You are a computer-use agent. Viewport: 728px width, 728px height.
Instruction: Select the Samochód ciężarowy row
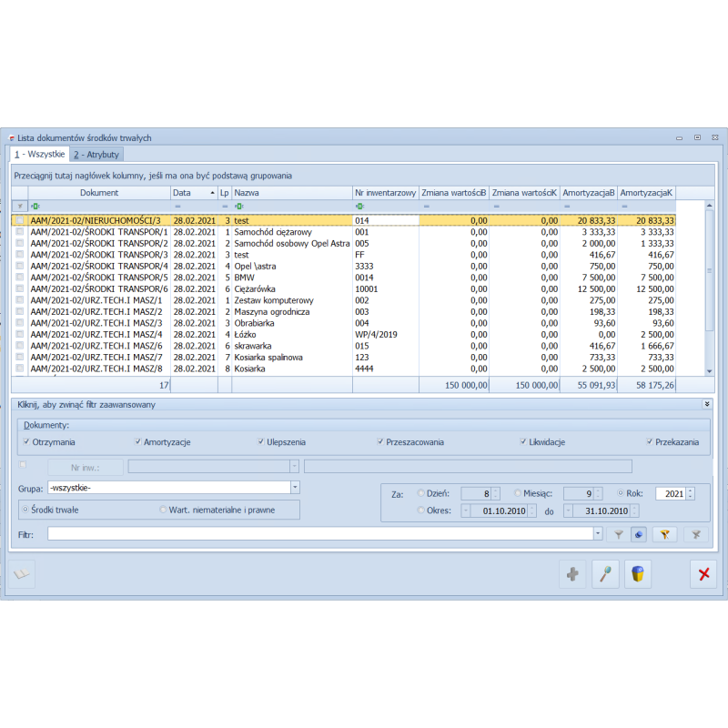273,232
